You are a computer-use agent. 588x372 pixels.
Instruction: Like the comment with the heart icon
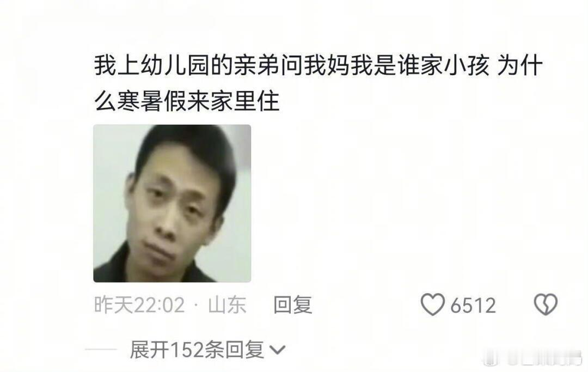(x=433, y=304)
